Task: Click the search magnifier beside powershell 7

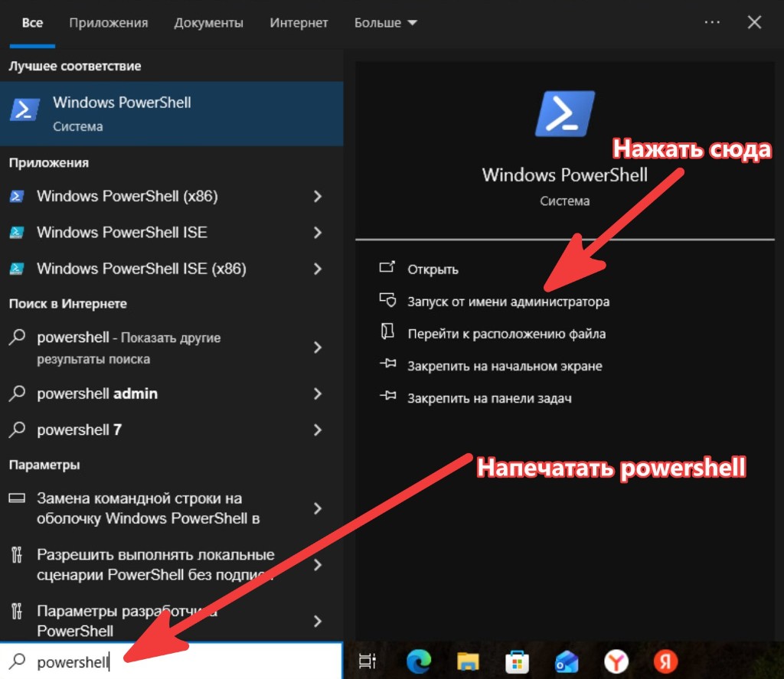Action: coord(17,429)
